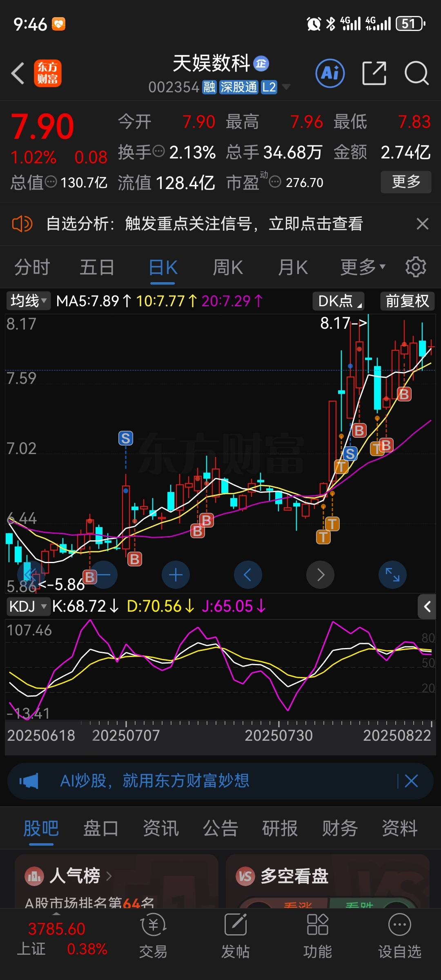Tap 设自选 to add to watchlist
This screenshot has height=980, width=441.
[400, 936]
